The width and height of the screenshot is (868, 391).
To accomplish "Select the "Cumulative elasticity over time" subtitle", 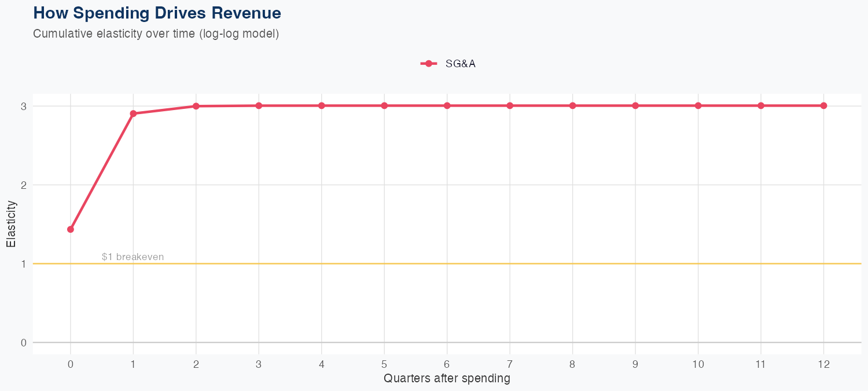I will tap(156, 34).
